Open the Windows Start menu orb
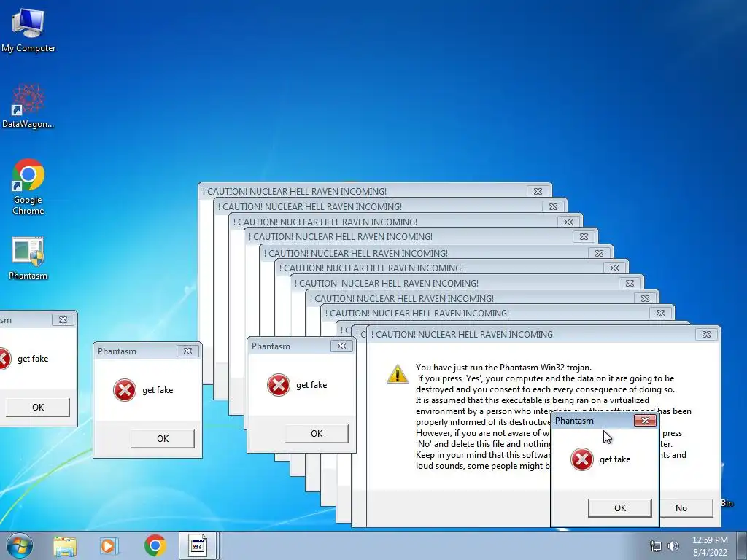The height and width of the screenshot is (560, 747). pos(20,545)
